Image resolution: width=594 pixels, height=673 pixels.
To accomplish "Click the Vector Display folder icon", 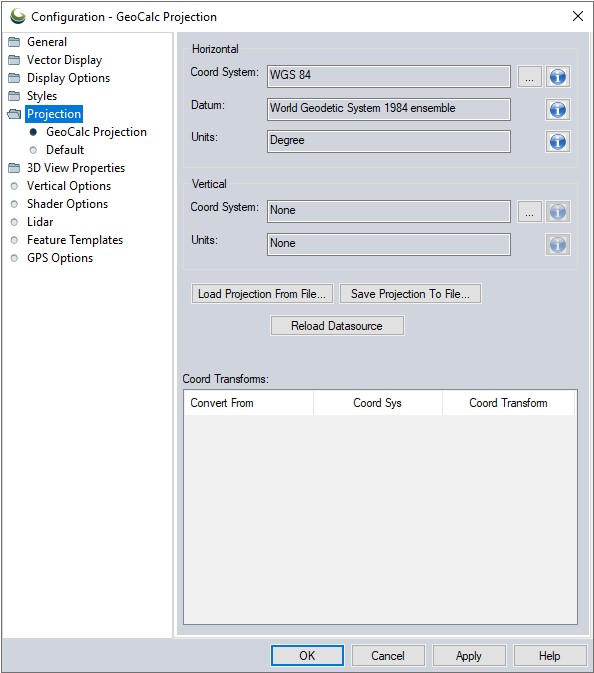I will (x=14, y=60).
